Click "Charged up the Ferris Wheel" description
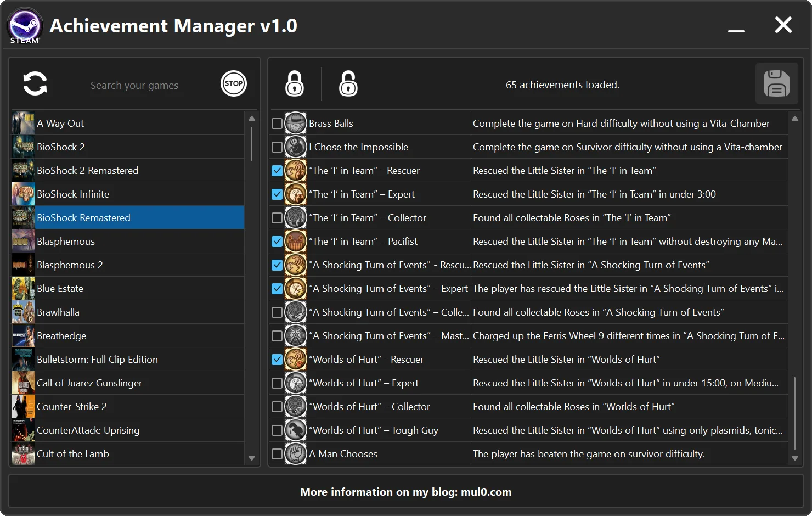Screen dimensions: 812x516 tap(629, 336)
